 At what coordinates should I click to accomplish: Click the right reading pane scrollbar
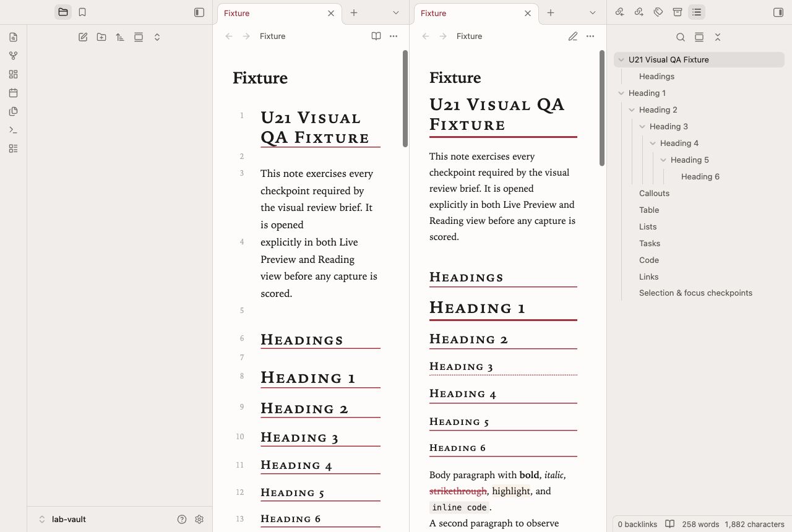point(602,108)
